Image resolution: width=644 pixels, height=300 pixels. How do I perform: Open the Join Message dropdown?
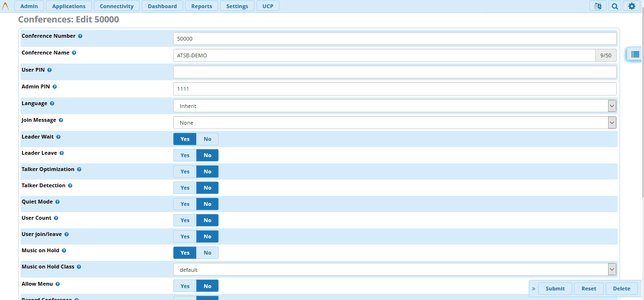395,123
